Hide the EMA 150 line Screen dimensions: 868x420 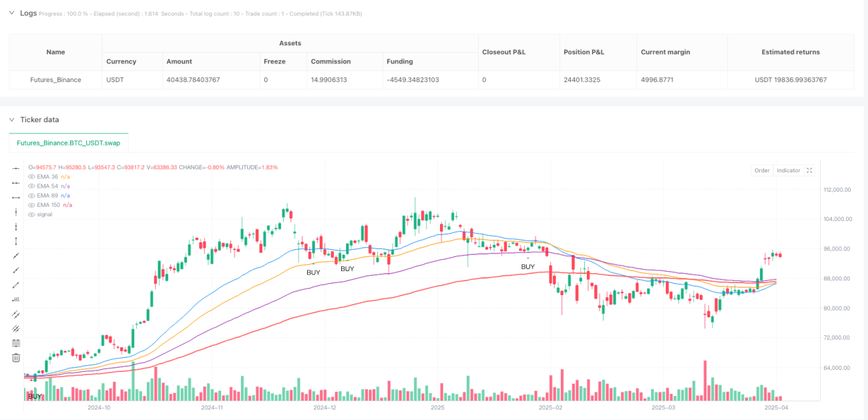coord(31,205)
